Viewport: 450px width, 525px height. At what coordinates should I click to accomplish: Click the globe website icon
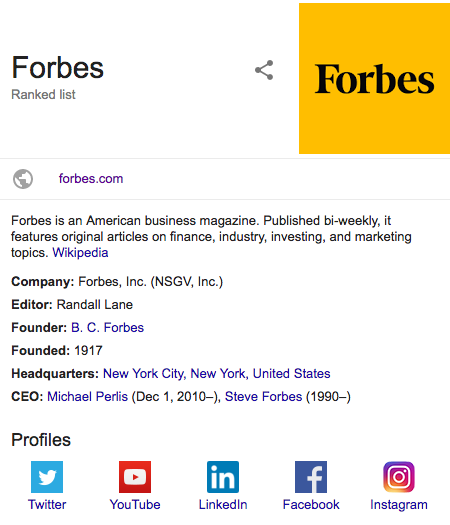(23, 179)
